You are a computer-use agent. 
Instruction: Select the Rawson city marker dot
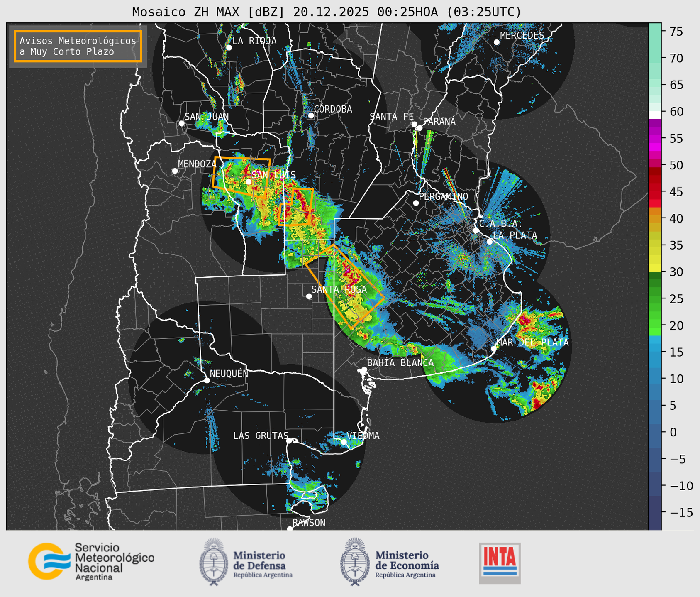pyautogui.click(x=290, y=529)
